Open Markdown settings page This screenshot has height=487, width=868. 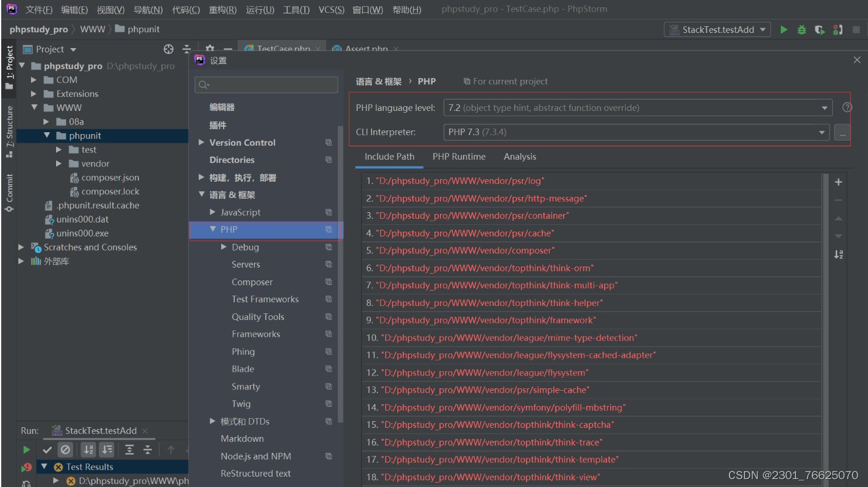coord(242,439)
